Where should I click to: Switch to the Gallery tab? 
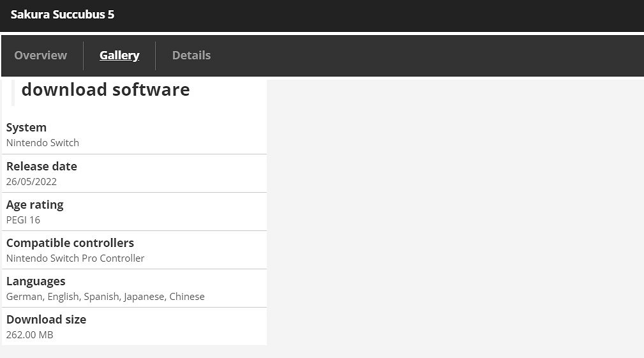point(119,56)
